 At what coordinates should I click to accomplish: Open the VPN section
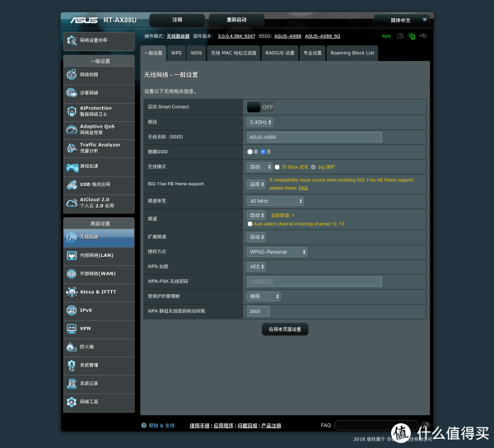98,328
